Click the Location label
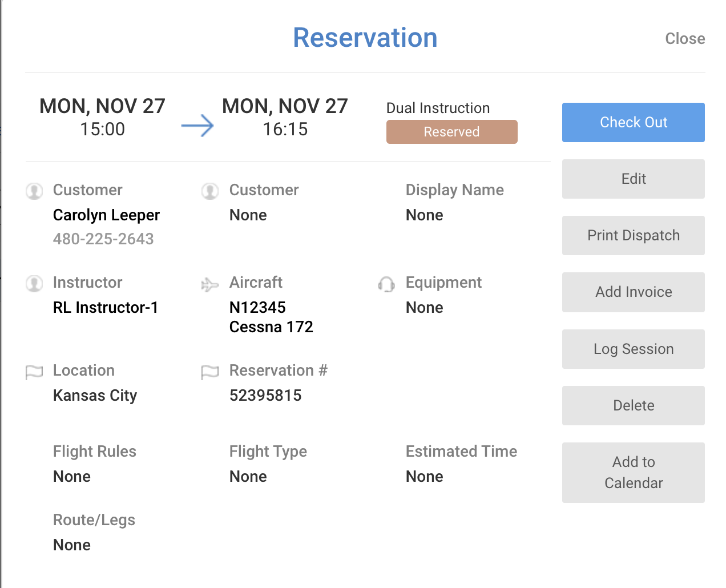Viewport: 726px width, 588px height. tap(84, 370)
